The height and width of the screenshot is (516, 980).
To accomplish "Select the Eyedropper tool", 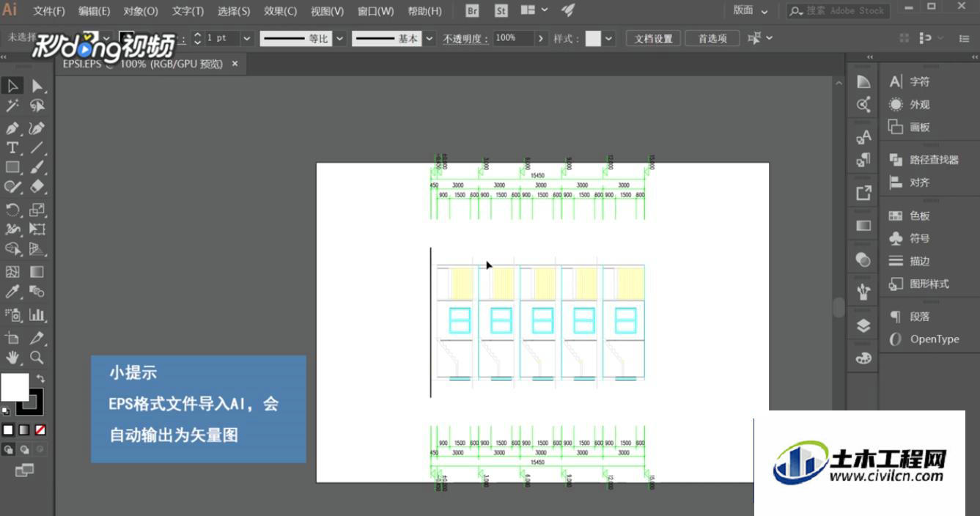I will pyautogui.click(x=12, y=292).
